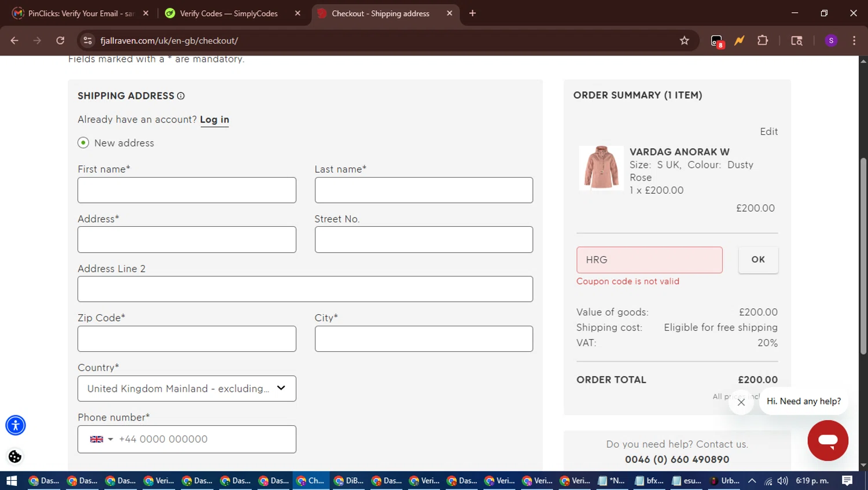This screenshot has height=490, width=868.
Task: Open site information icon in address bar
Action: (x=88, y=40)
